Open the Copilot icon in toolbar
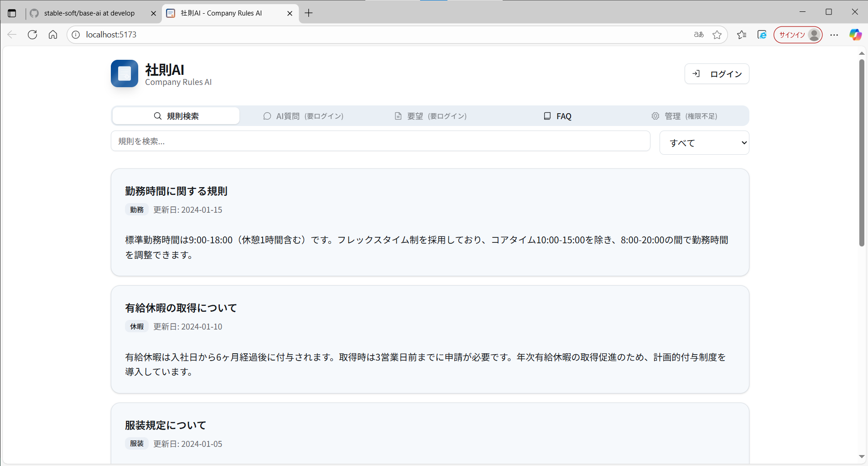The image size is (868, 466). [855, 35]
